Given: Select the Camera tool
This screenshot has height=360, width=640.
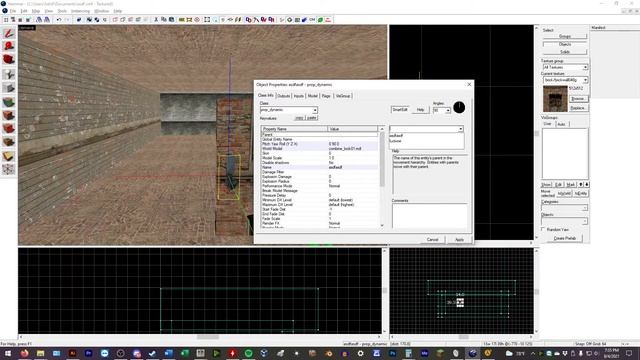Looking at the screenshot, I should [9, 60].
